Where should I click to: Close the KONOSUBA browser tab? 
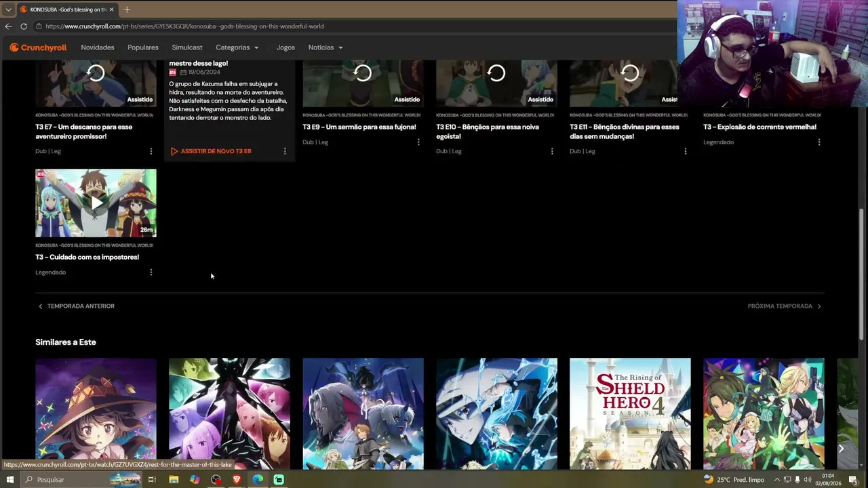pos(111,9)
